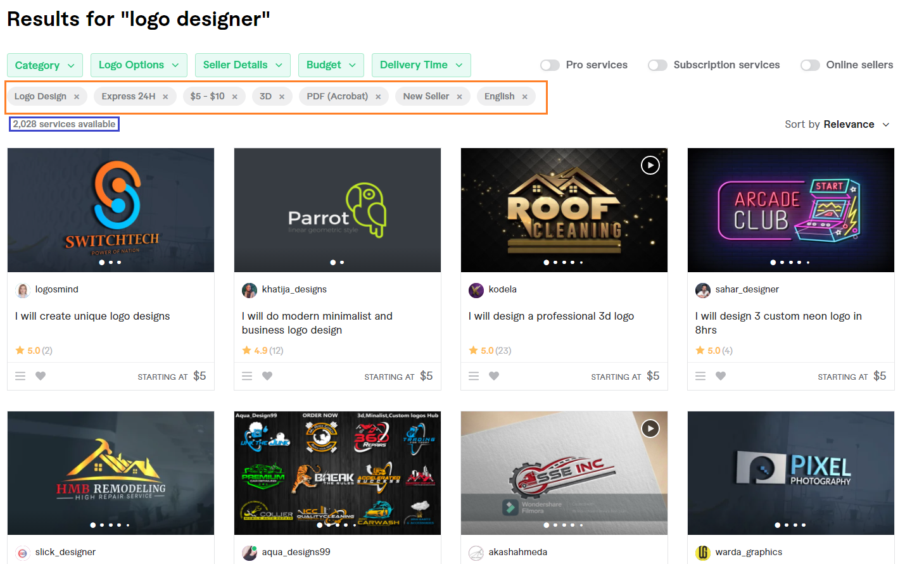Toggle Subscription services switch
This screenshot has height=564, width=924.
pos(657,65)
